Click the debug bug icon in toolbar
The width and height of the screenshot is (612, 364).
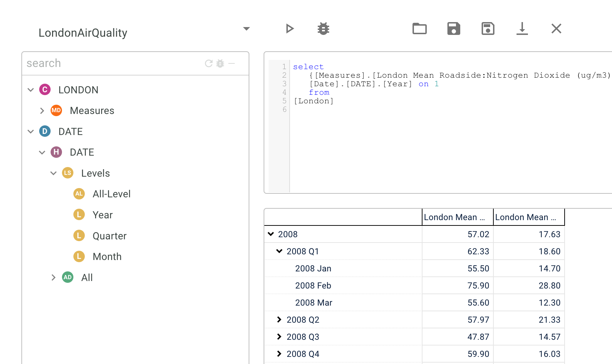click(x=323, y=28)
